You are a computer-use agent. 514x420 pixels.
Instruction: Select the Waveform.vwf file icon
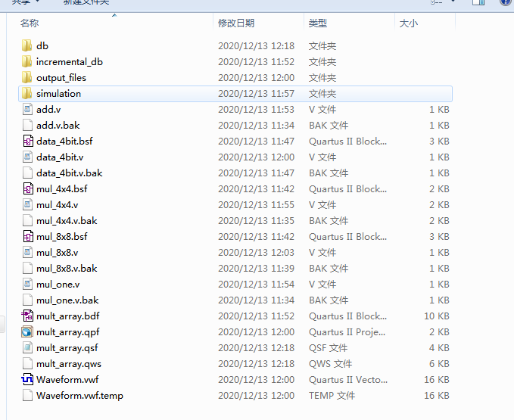[x=27, y=379]
